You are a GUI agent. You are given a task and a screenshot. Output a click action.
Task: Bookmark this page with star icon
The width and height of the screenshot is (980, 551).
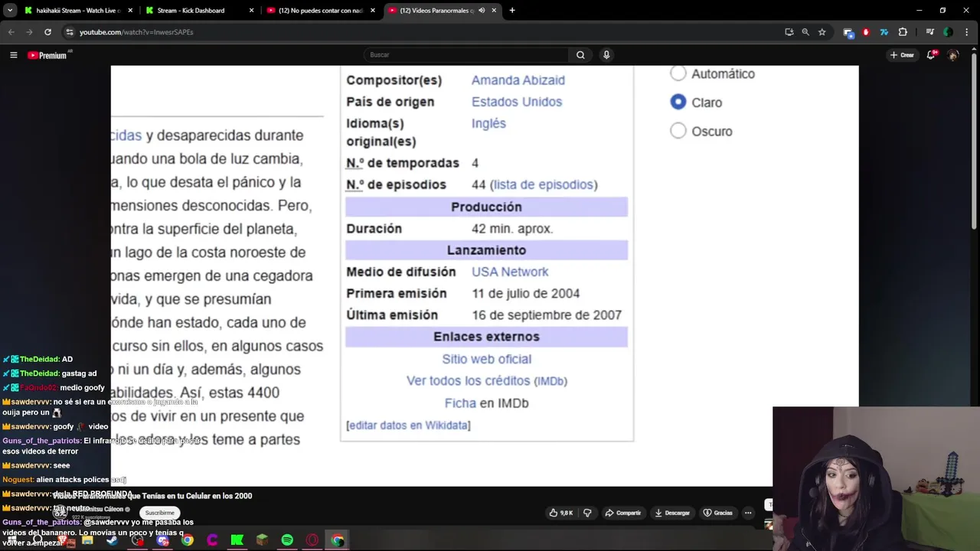click(x=822, y=32)
